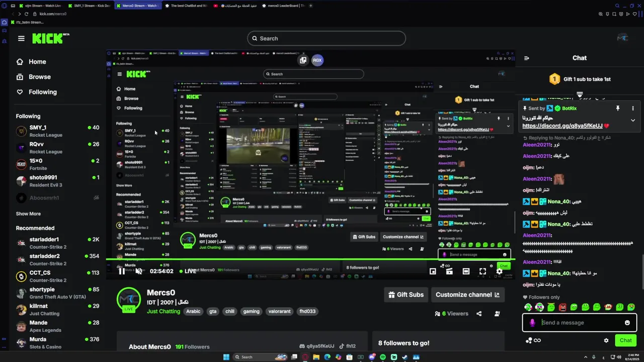Open Mande Apex Legends channel
This screenshot has width=644, height=362.
(x=58, y=326)
